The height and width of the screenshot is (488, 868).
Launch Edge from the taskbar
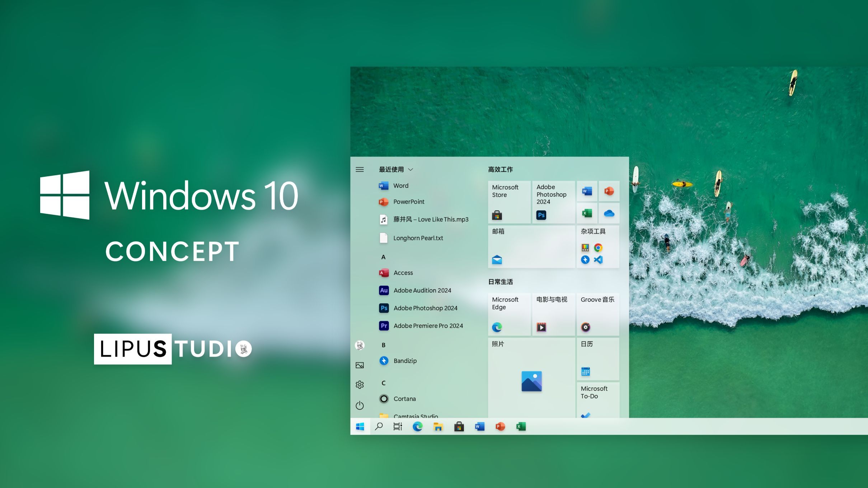coord(418,426)
